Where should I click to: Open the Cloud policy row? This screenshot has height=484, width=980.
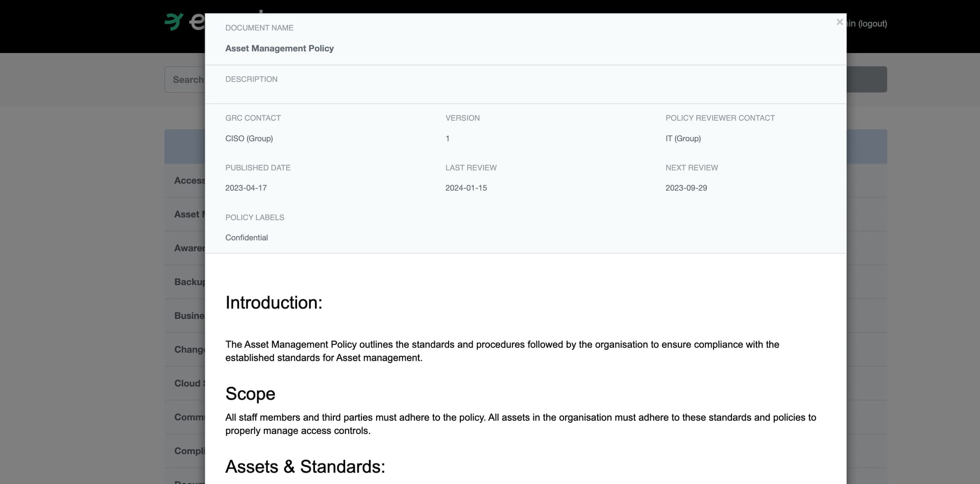pyautogui.click(x=185, y=383)
